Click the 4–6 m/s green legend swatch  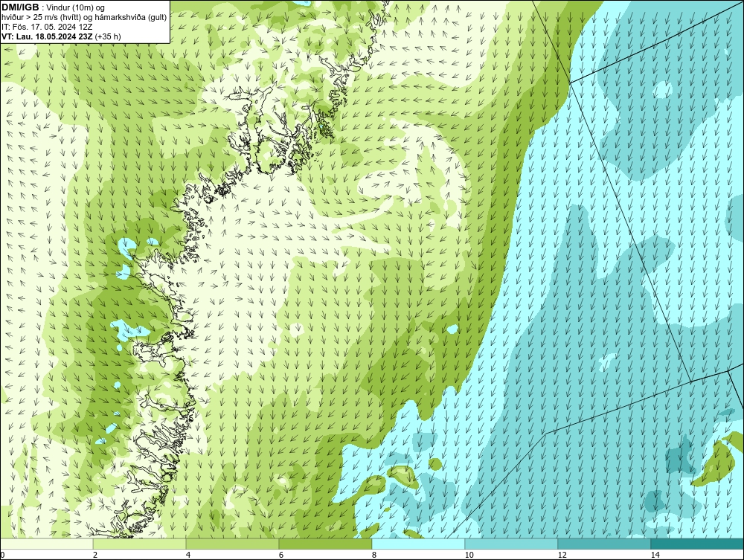tap(232, 544)
